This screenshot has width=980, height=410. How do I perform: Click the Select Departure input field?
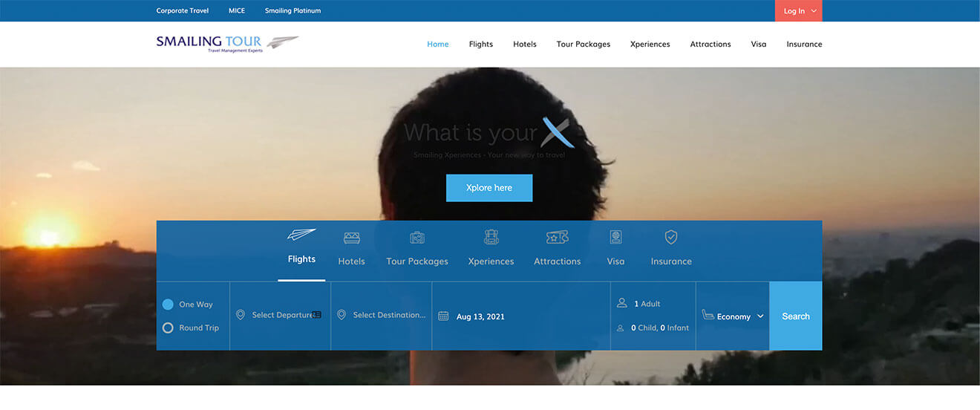click(281, 315)
